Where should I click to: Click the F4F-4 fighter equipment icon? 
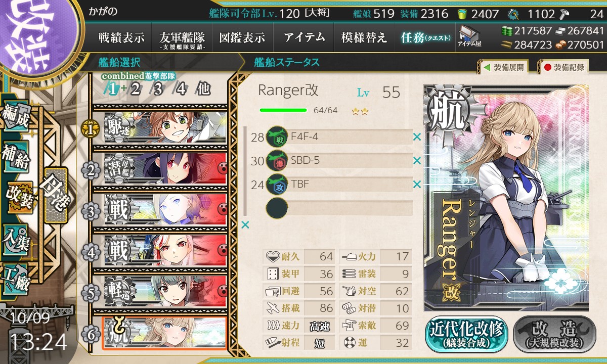pyautogui.click(x=276, y=136)
